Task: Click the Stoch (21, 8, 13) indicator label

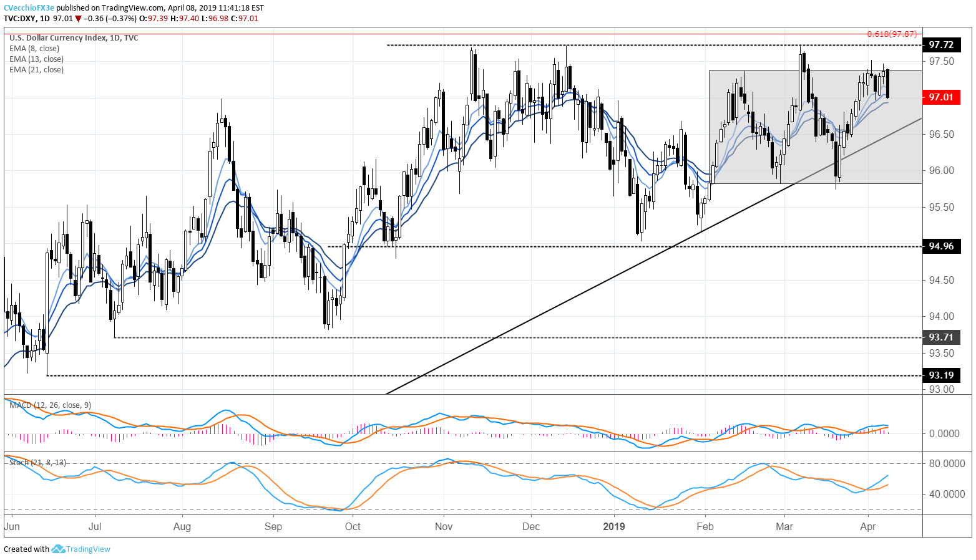Action: point(37,463)
